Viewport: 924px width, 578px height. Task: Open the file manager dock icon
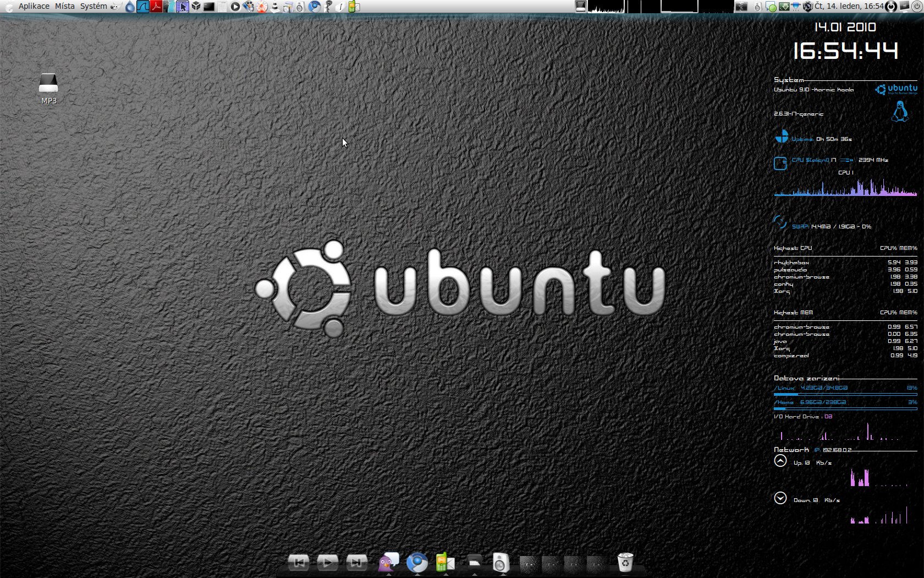click(474, 562)
